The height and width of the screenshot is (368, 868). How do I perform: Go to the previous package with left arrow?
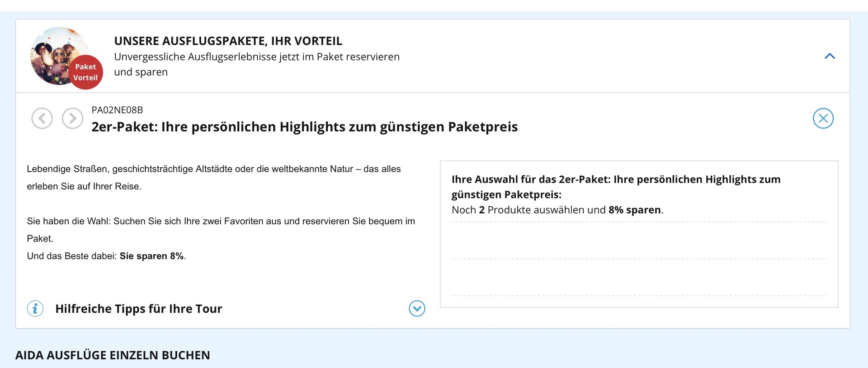(x=42, y=118)
